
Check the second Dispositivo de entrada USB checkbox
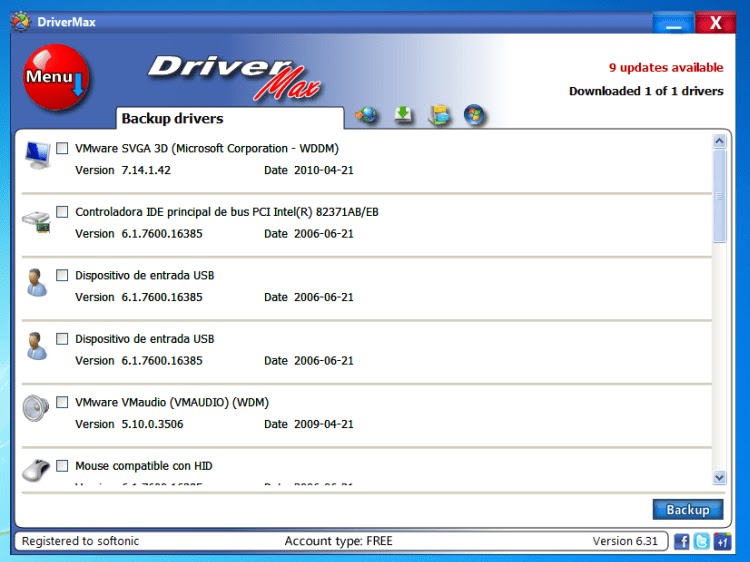[62, 339]
